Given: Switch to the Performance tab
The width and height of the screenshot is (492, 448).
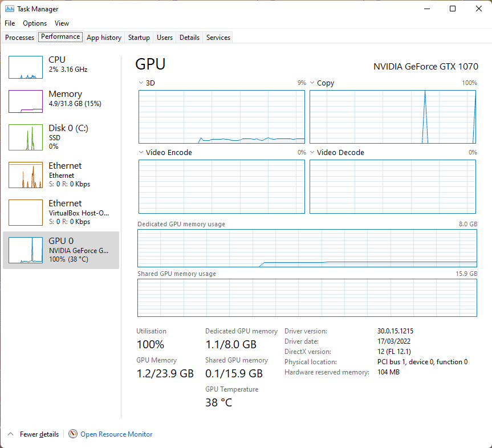Looking at the screenshot, I should (x=60, y=36).
